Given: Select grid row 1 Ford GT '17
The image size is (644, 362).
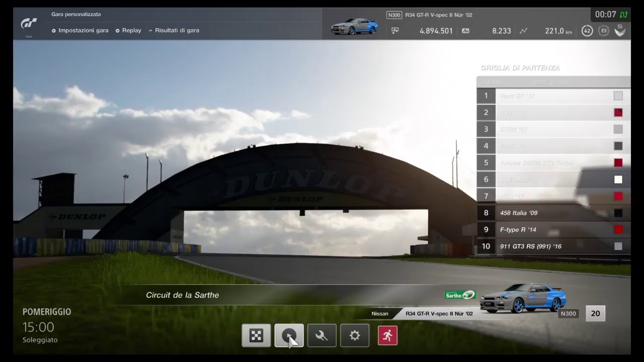Looking at the screenshot, I should [553, 96].
